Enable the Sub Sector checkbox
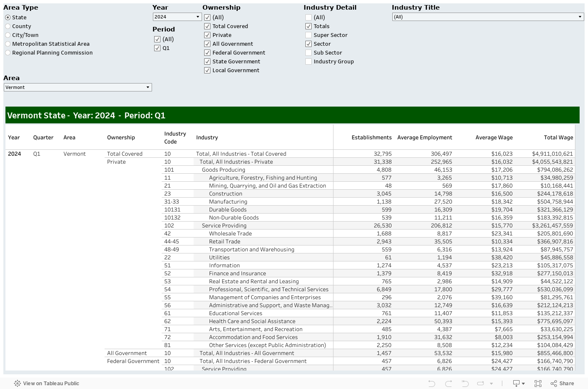This screenshot has width=588, height=389. [x=309, y=52]
